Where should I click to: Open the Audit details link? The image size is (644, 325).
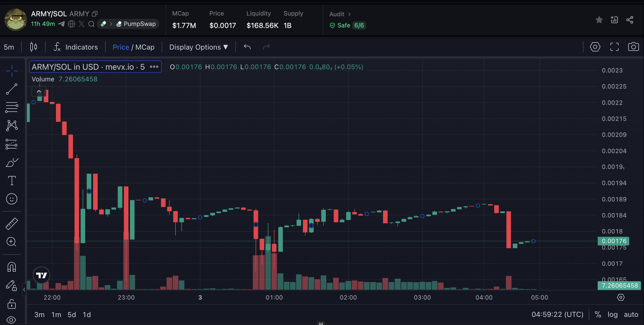[340, 14]
